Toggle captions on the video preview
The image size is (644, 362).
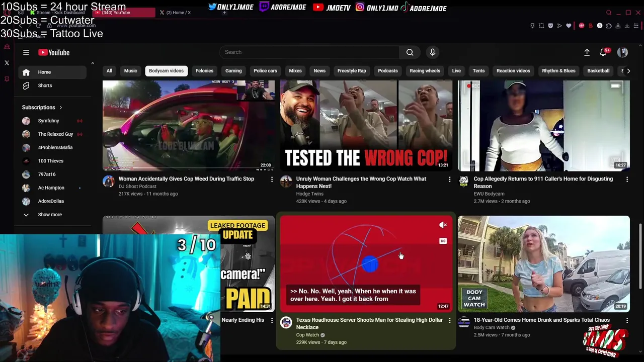[x=443, y=241]
